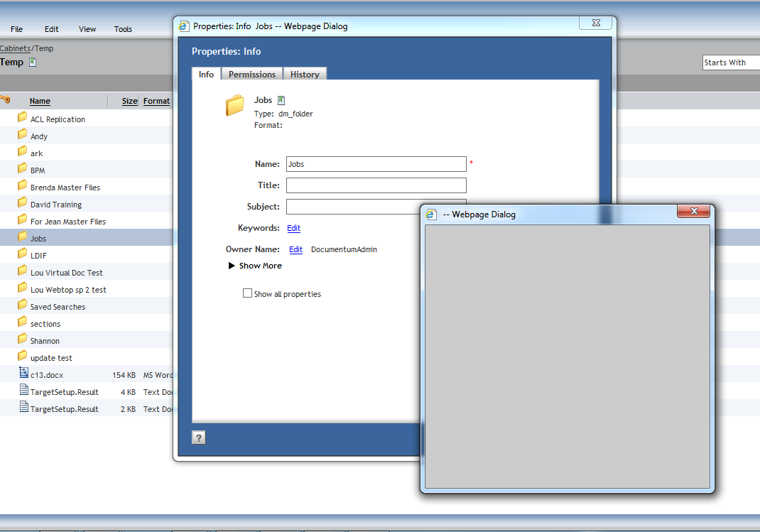
Task: Select the 'ACL Replication' folder name
Action: [58, 119]
